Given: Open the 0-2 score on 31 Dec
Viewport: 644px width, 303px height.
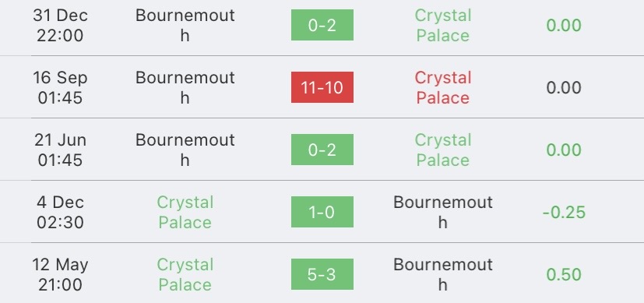Looking at the screenshot, I should tap(322, 25).
